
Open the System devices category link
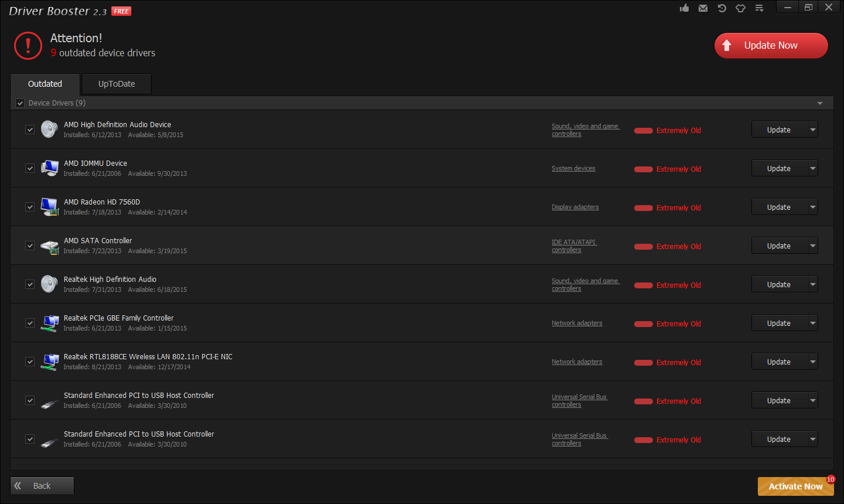[573, 168]
